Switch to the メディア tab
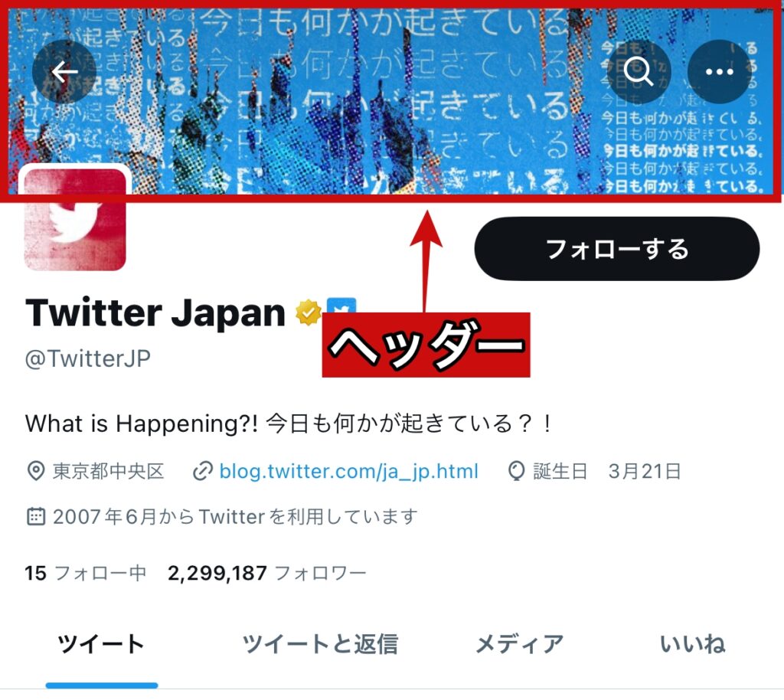Viewport: 784px width, 700px height. tap(520, 644)
